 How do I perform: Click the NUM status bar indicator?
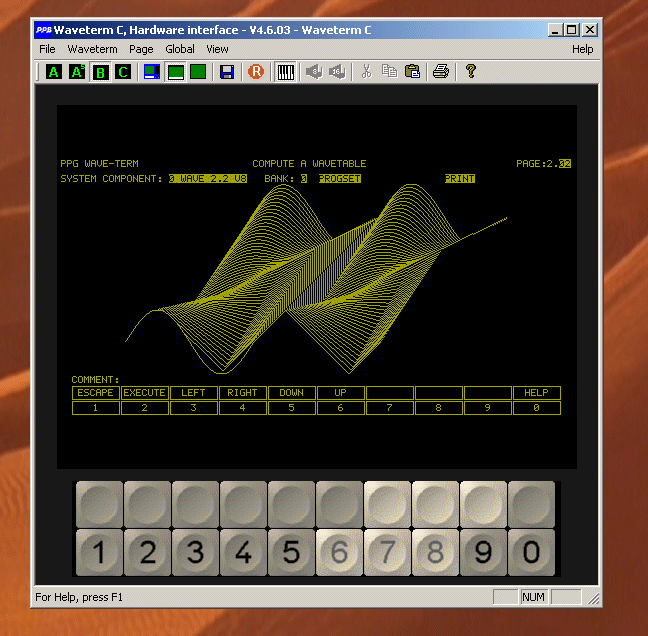(x=533, y=597)
